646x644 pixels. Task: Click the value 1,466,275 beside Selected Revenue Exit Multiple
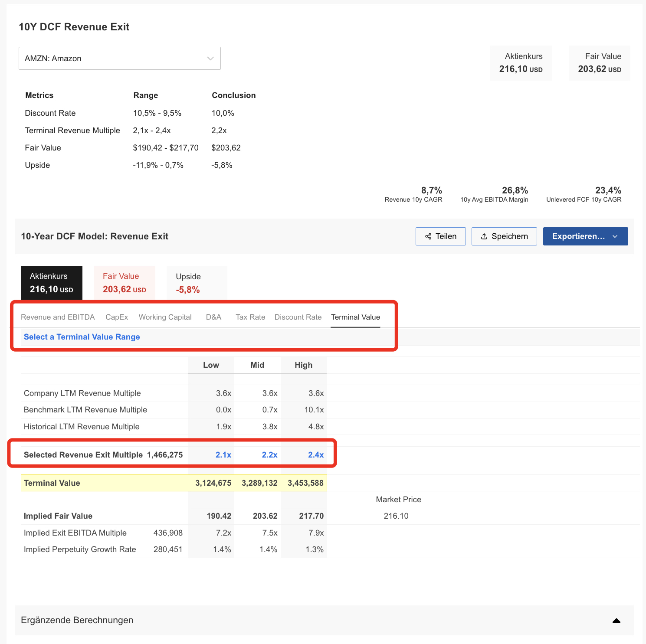click(165, 455)
